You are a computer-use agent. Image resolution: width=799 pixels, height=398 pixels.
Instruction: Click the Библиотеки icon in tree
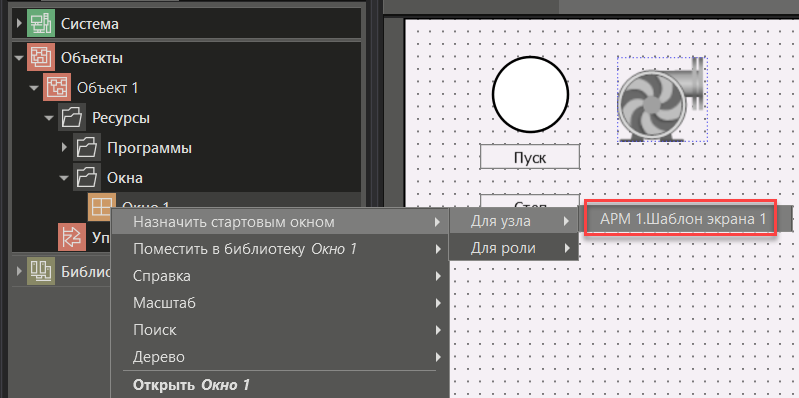click(41, 270)
